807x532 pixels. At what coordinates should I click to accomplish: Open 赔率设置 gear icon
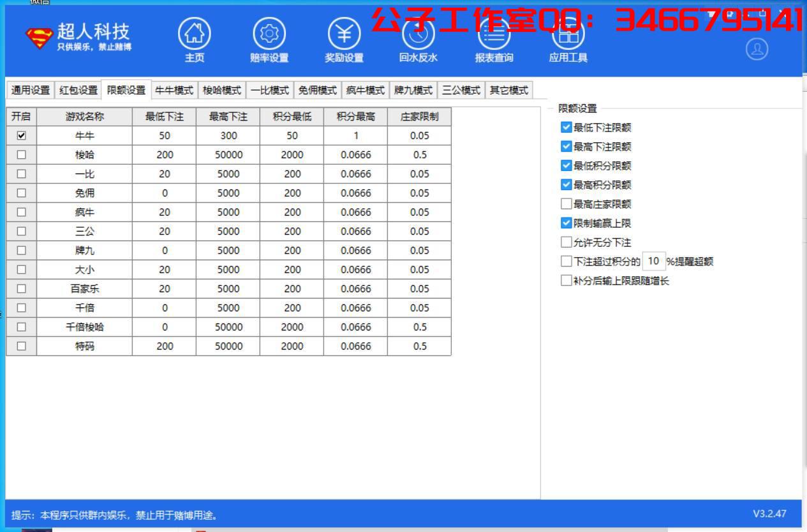pos(269,34)
